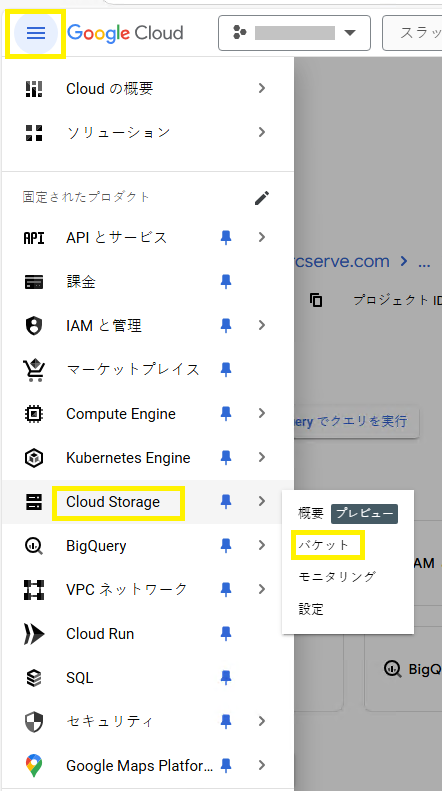Open Cloud Storage
The width and height of the screenshot is (442, 791).
click(113, 502)
